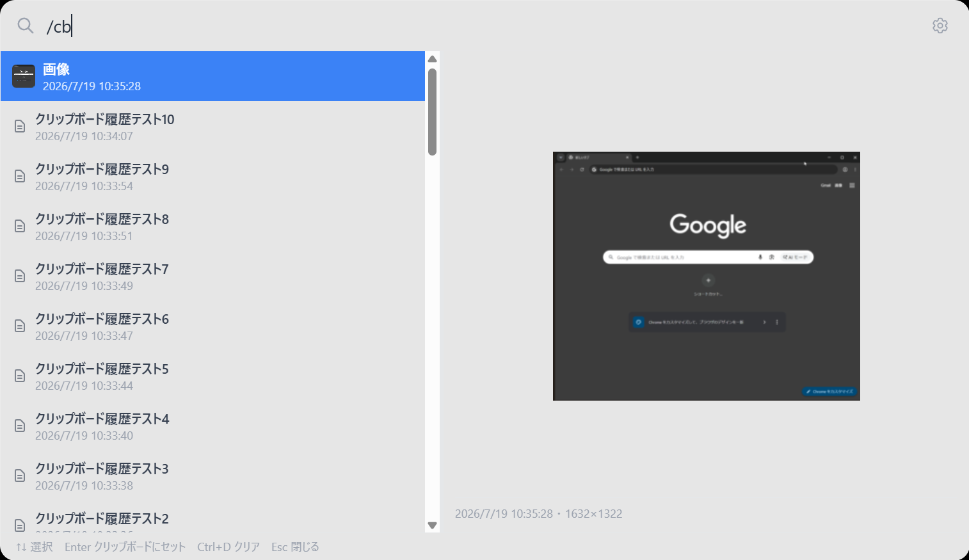Image resolution: width=969 pixels, height=560 pixels.
Task: Click timestamp 2026/7/19 10:33:44
Action: click(84, 386)
